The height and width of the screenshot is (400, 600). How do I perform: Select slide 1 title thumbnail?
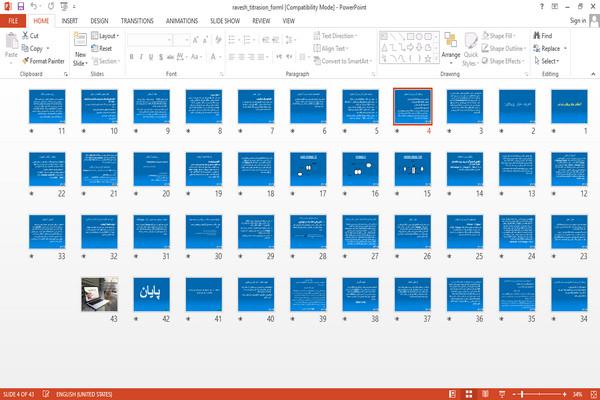pos(569,106)
